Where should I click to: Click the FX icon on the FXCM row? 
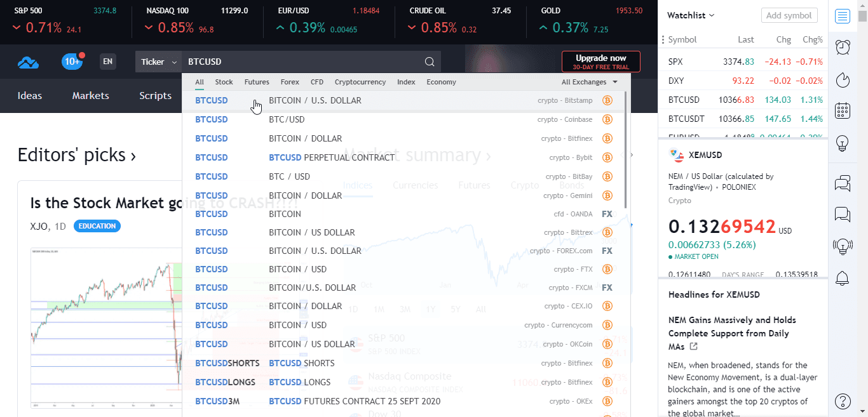pos(607,288)
